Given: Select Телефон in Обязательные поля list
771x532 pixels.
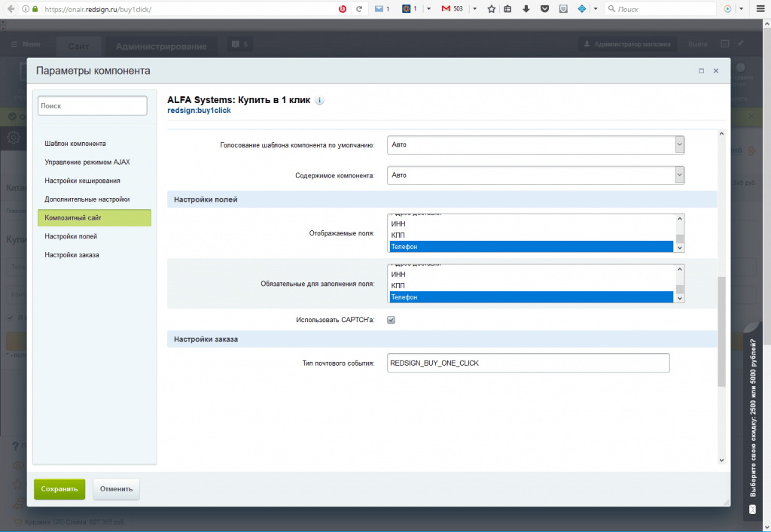Looking at the screenshot, I should point(531,297).
